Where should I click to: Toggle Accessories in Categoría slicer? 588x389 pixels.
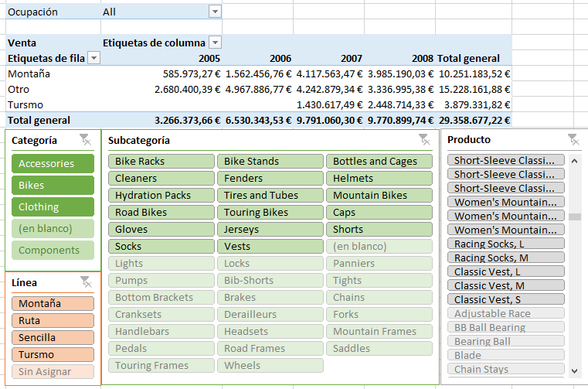coord(53,163)
